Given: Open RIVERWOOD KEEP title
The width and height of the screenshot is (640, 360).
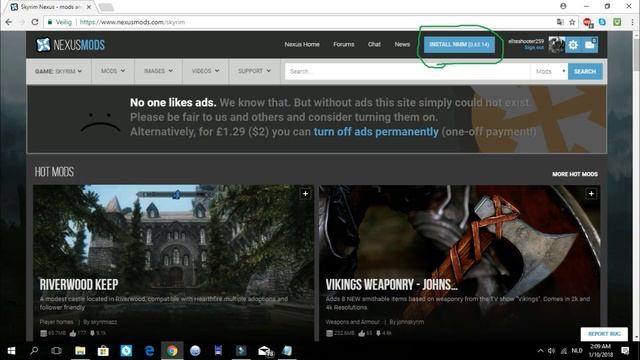Looking at the screenshot, I should 79,284.
